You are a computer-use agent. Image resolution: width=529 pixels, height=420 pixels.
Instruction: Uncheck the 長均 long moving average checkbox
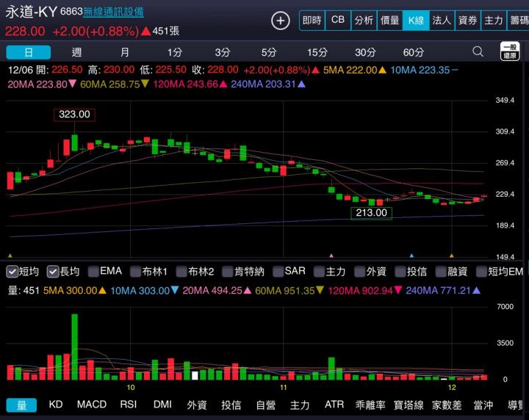coord(54,272)
